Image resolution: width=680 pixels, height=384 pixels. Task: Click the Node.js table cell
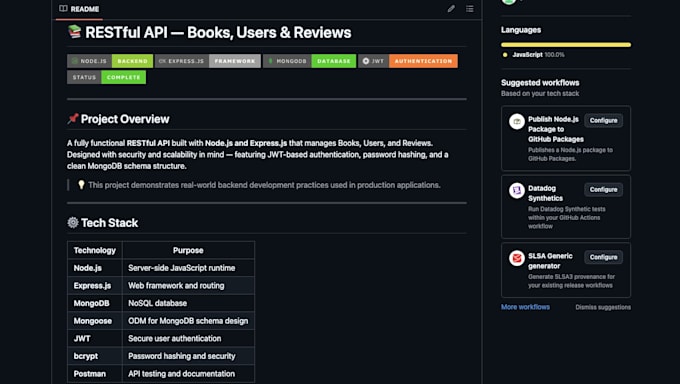coord(95,268)
